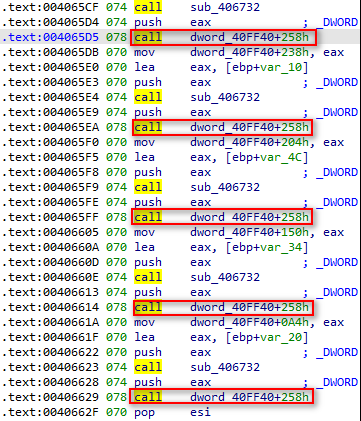Click the call mnemonic at 004065D5
This screenshot has width=361, height=421.
point(148,37)
